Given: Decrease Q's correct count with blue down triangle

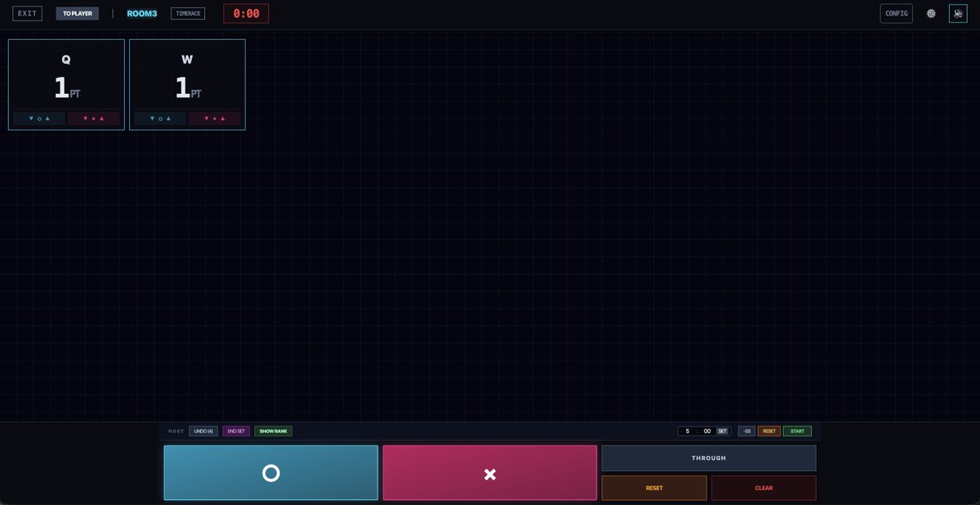Looking at the screenshot, I should point(31,118).
